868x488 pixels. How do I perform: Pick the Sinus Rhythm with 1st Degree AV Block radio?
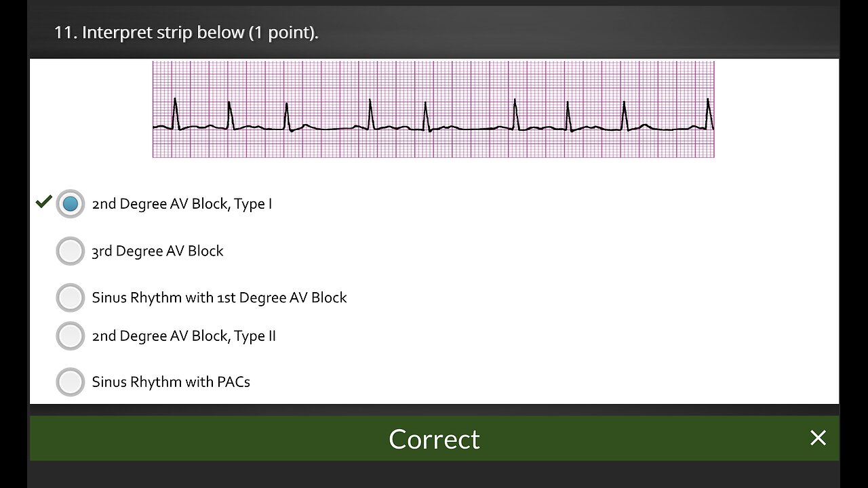point(70,298)
